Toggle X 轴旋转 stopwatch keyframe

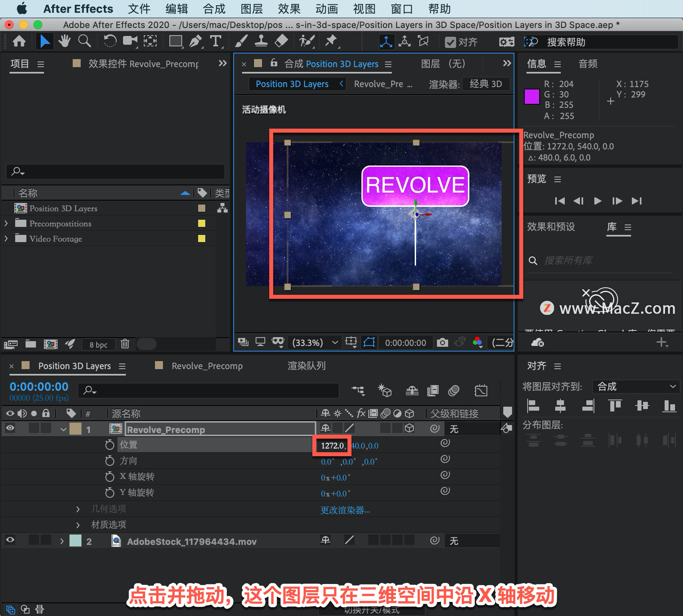(x=109, y=477)
